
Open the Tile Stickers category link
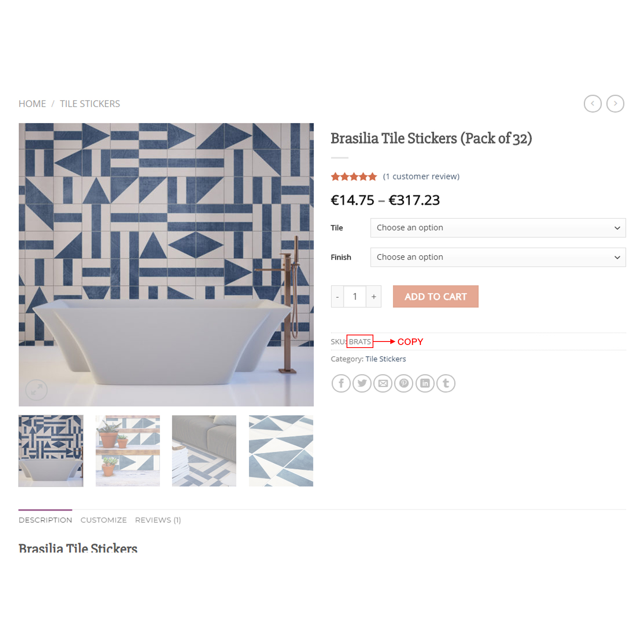point(386,359)
